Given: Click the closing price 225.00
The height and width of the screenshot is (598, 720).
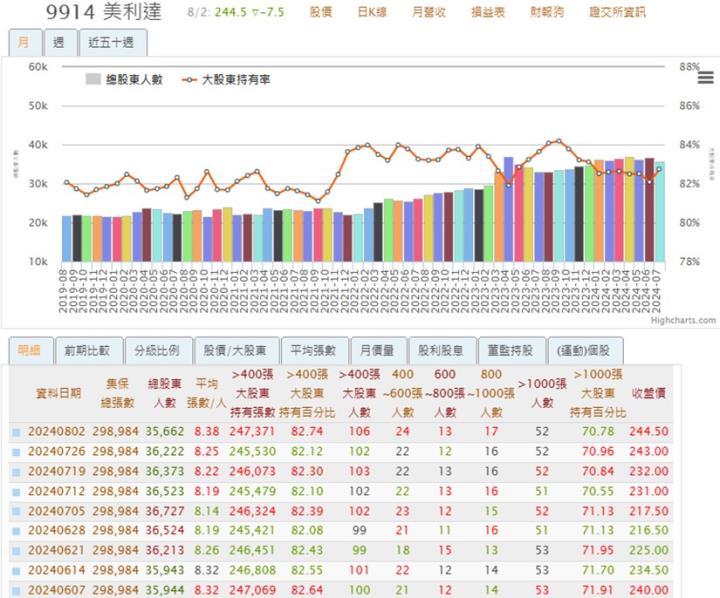Looking at the screenshot, I should coord(648,550).
